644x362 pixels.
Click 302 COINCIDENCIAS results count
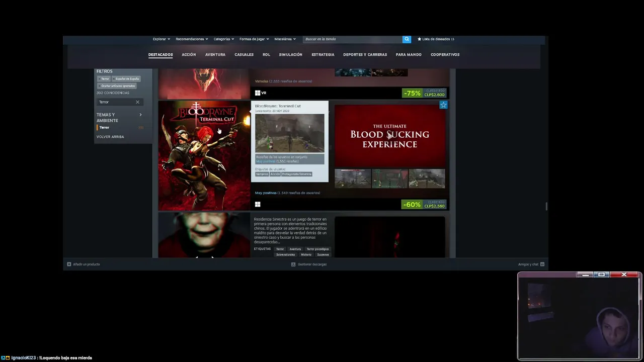[113, 93]
